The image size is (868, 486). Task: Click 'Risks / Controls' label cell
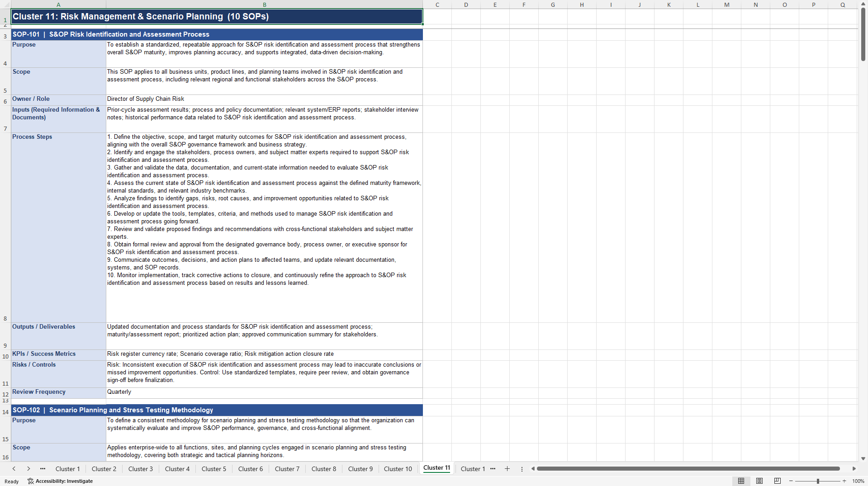(58, 374)
